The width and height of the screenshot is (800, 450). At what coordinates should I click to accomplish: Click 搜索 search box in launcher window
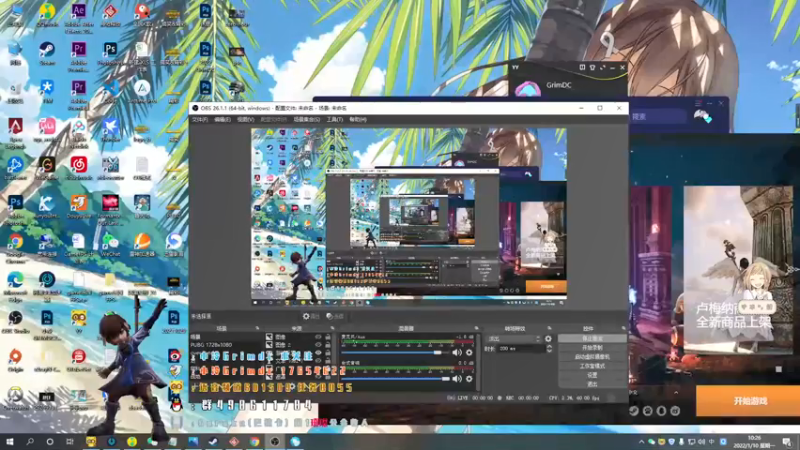[x=657, y=117]
